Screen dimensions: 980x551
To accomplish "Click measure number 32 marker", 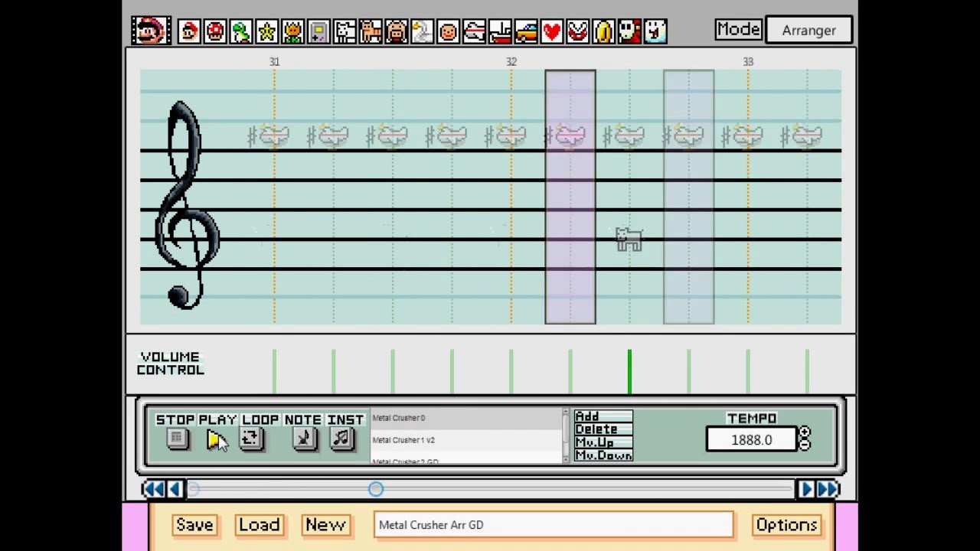I will [511, 62].
